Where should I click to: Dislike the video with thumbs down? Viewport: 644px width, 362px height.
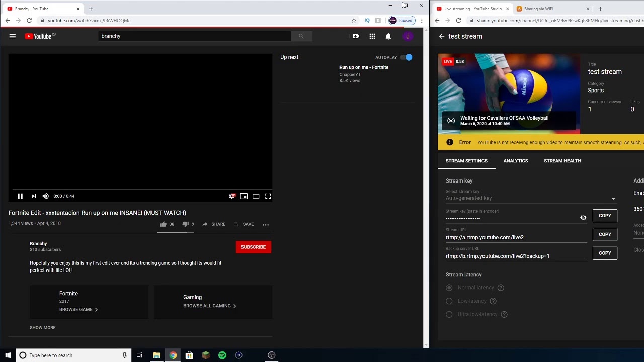(x=185, y=224)
